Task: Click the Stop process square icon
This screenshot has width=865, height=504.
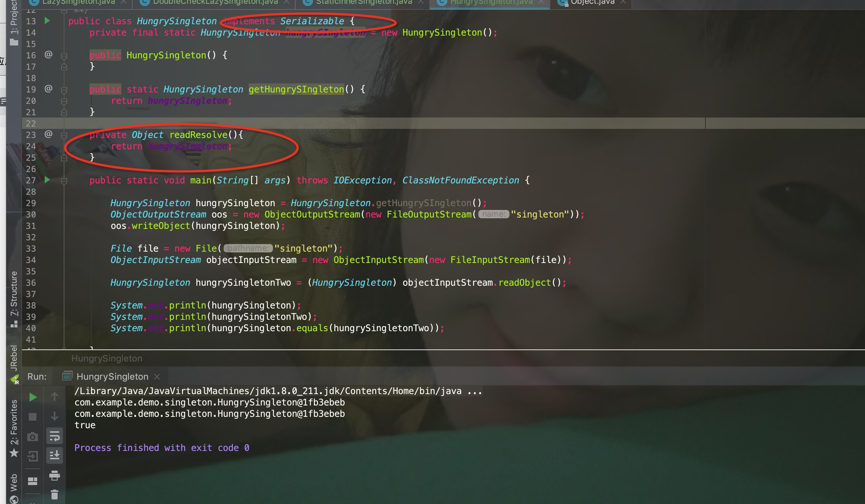Action: [33, 417]
